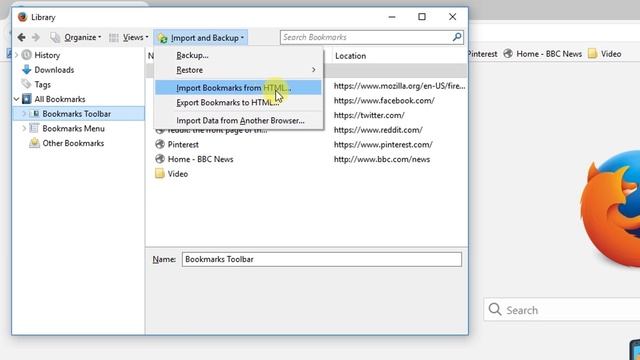The height and width of the screenshot is (360, 640).
Task: Open the Restore submenu
Action: click(238, 70)
